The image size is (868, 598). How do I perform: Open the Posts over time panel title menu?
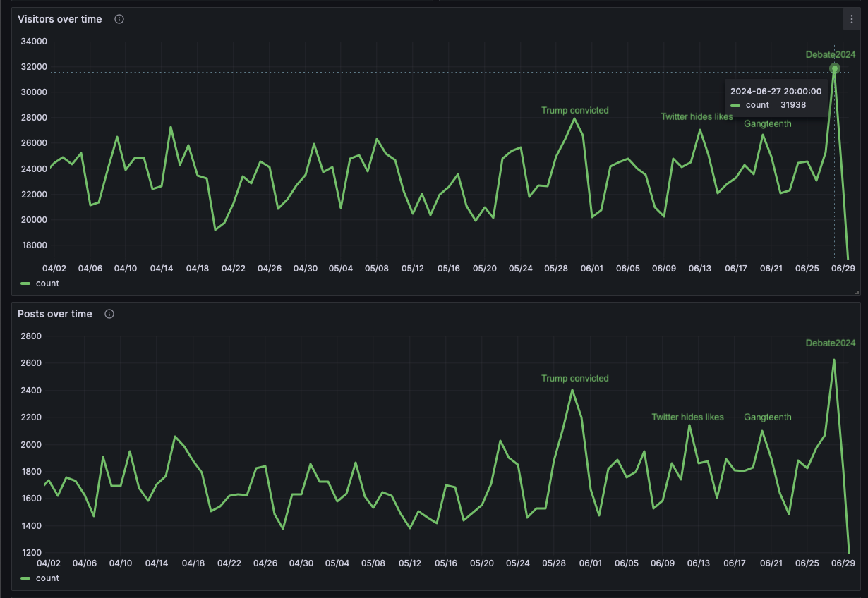coord(56,314)
